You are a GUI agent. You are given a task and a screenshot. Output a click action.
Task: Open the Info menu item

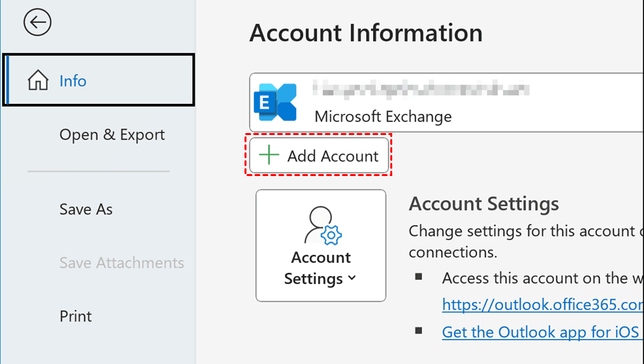click(x=99, y=80)
